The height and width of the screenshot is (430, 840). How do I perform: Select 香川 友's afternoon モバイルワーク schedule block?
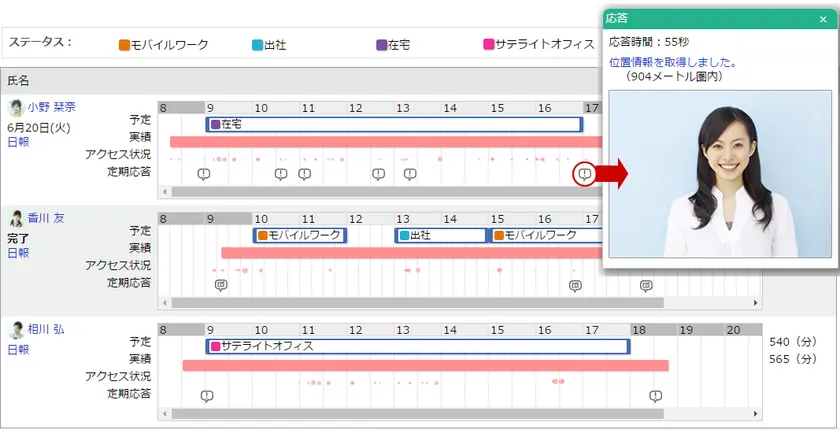[x=546, y=235]
